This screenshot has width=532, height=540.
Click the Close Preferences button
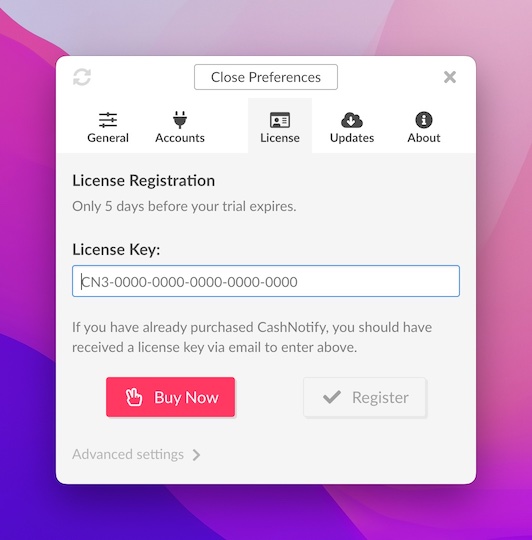pos(266,77)
